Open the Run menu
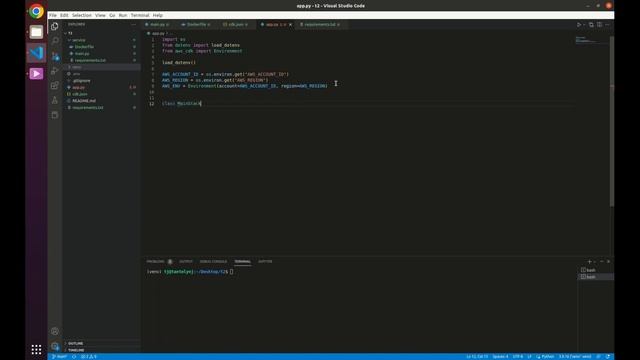This screenshot has width=640, height=360. 123,15
